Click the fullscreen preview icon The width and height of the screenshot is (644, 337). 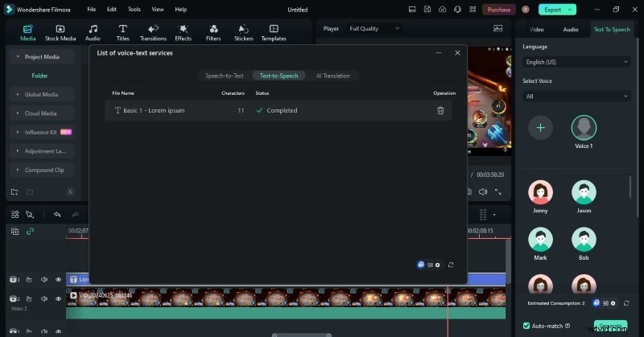499,192
